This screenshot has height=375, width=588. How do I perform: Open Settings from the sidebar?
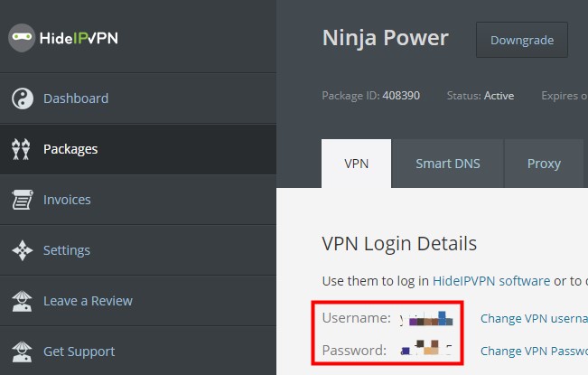click(138, 250)
